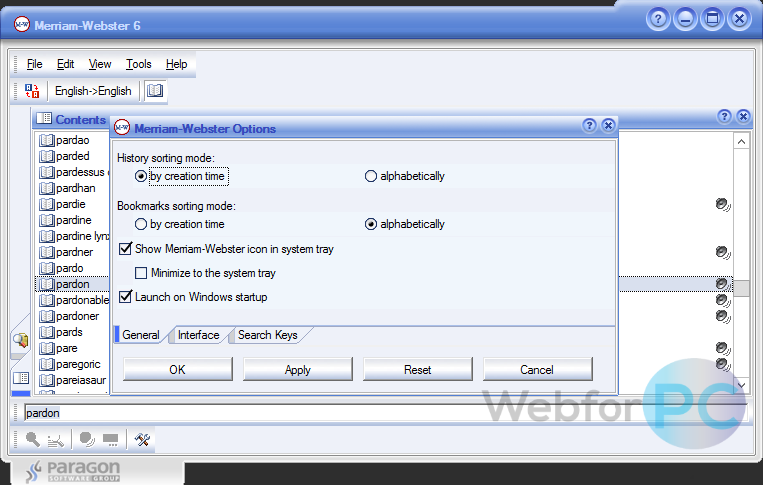
Task: Click the book icon next to pardao
Action: point(46,141)
